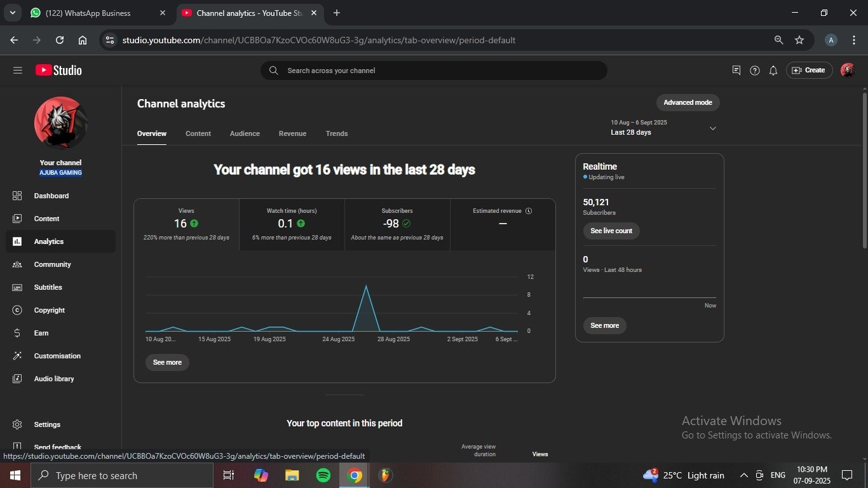Click the Help question mark icon
868x488 pixels.
point(754,71)
